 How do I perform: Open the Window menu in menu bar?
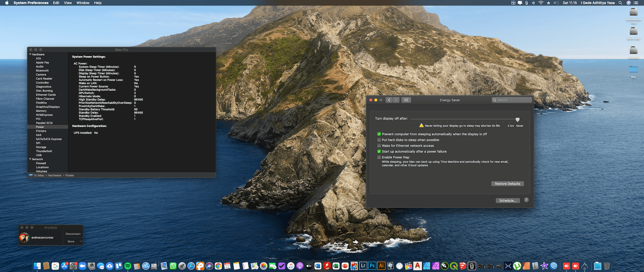[x=83, y=3]
